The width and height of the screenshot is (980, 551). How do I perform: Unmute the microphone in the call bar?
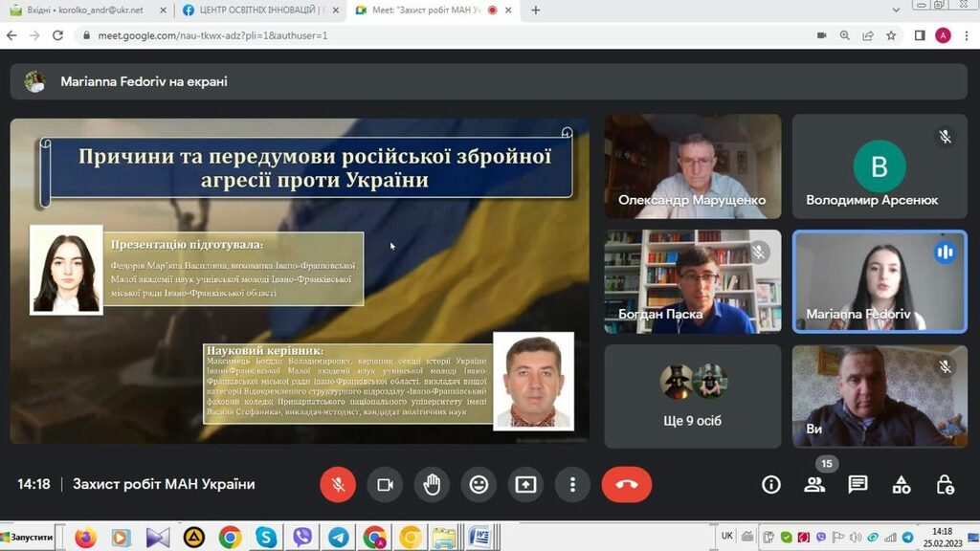[x=338, y=485]
